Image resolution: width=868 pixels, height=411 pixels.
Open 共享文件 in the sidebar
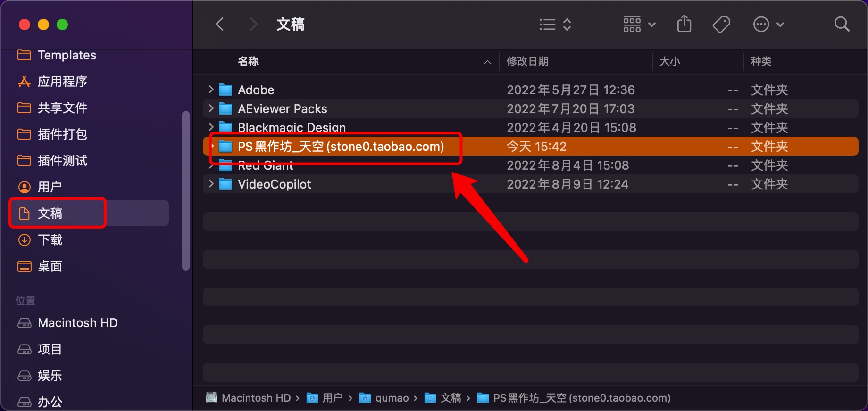(x=62, y=108)
